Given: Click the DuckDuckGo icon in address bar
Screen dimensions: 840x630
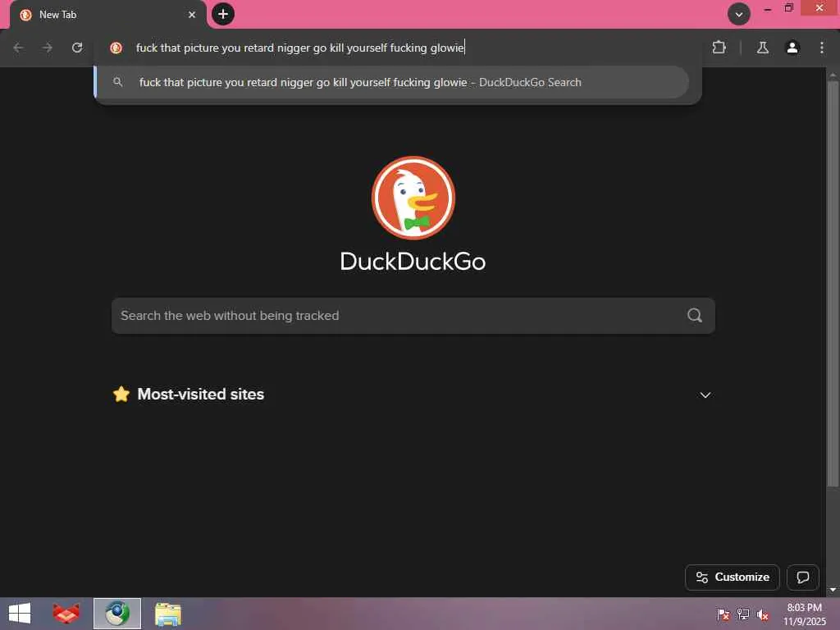Looking at the screenshot, I should pos(116,48).
